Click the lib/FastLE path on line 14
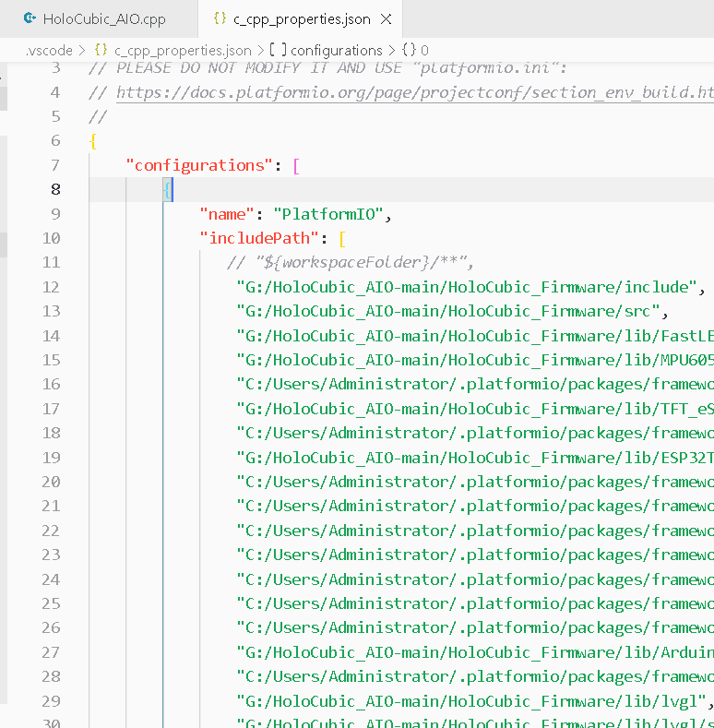The width and height of the screenshot is (714, 728). (475, 336)
